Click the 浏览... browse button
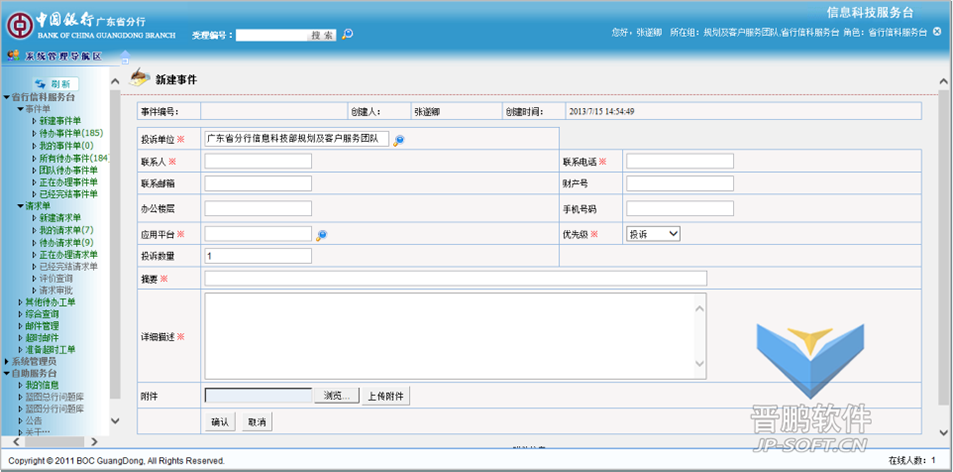The height and width of the screenshot is (472, 953). tap(337, 396)
